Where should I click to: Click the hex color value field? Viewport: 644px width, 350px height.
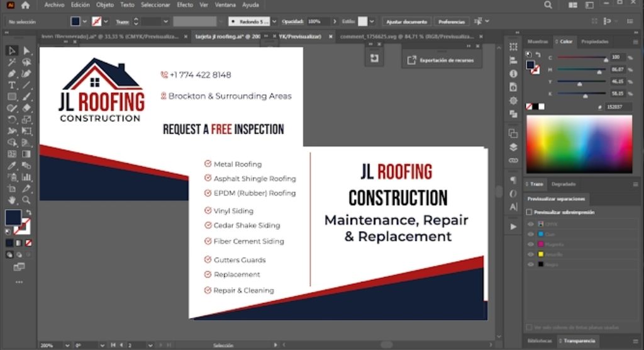(618, 107)
